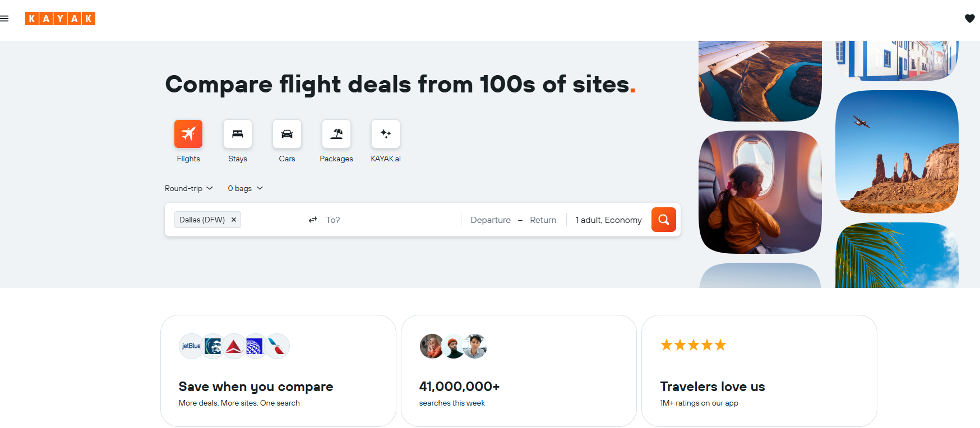
Task: Expand the Round-trip dropdown
Action: pyautogui.click(x=189, y=188)
